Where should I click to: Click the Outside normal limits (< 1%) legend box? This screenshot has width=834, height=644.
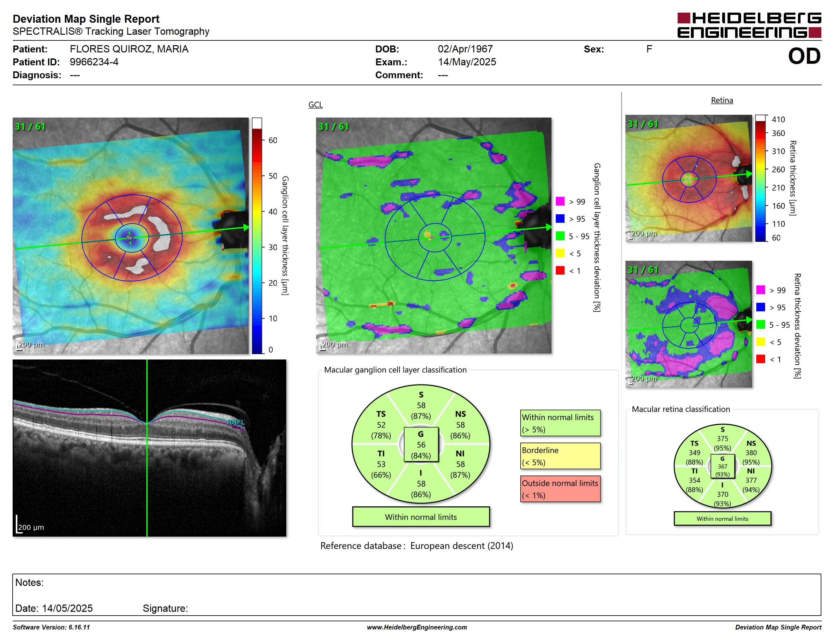tap(560, 489)
